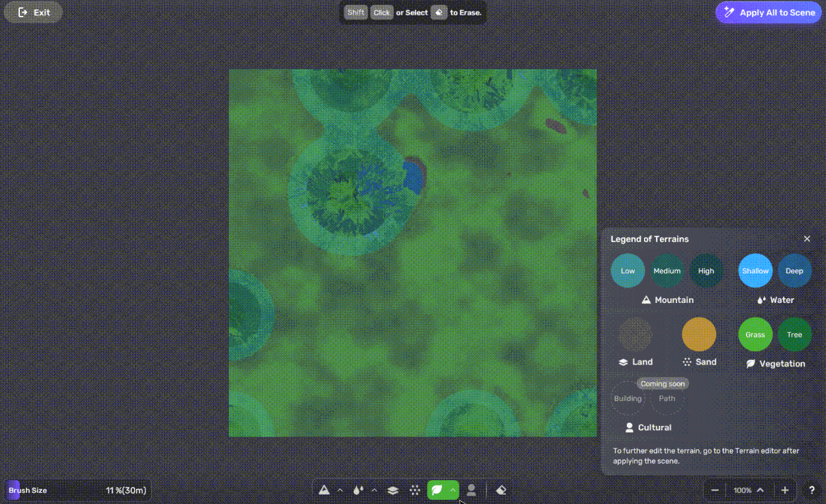Activate the Eraser tool in bottom toolbar
Screen dimensions: 826x504
point(501,490)
